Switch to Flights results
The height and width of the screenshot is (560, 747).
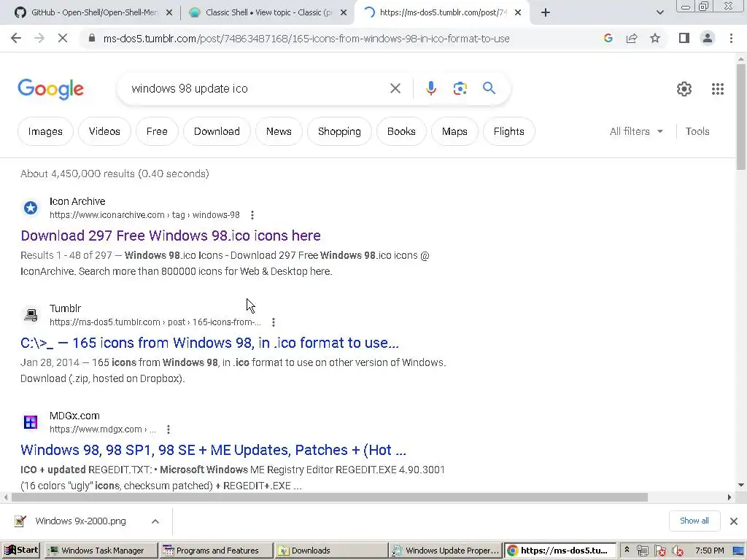(508, 131)
